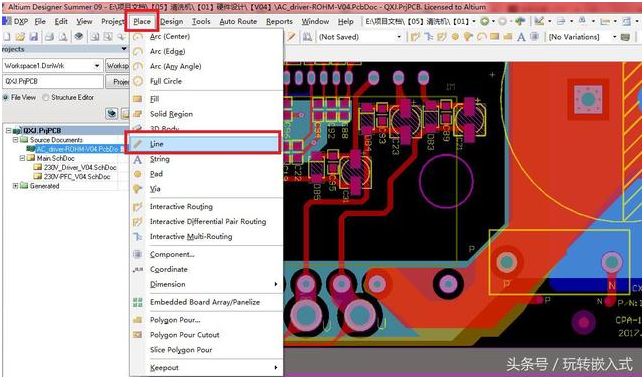Select Place Arc by Edge toolbar icon
Viewport: 644px width, 379px height.
click(482, 37)
